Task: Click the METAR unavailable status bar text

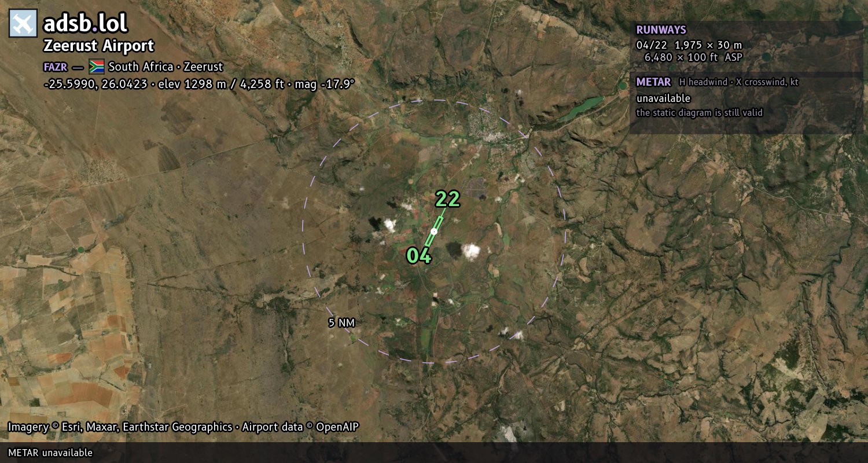Action: [50, 453]
